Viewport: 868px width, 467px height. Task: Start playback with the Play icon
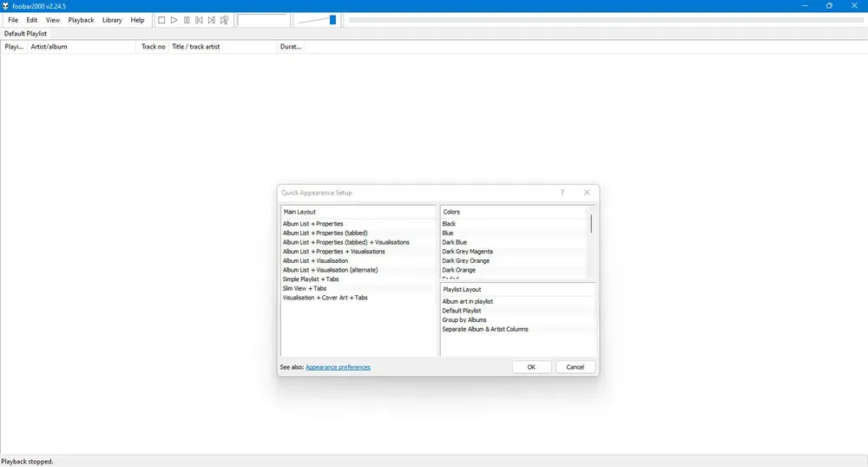pos(174,20)
